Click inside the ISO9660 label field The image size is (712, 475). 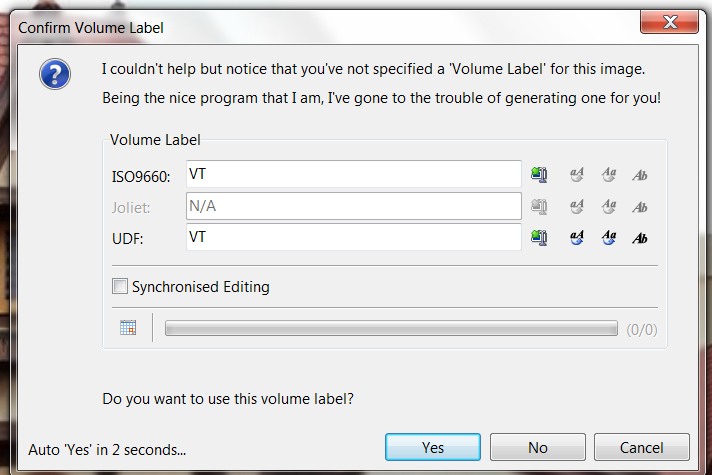(x=354, y=174)
